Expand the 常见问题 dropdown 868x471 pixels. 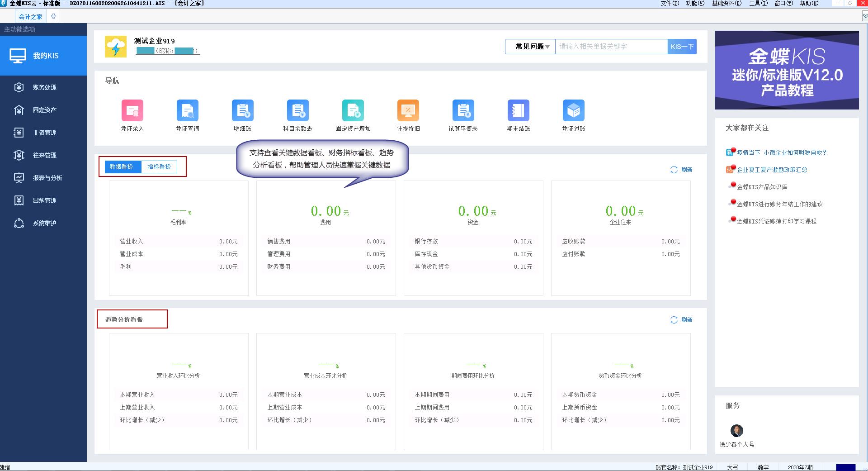click(532, 47)
